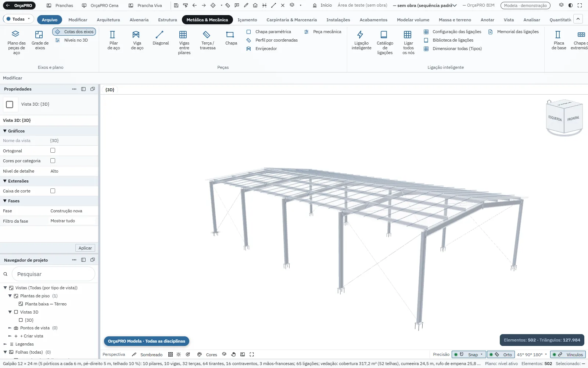
Task: Open the Acabamentos ribbon tab
Action: click(x=373, y=20)
